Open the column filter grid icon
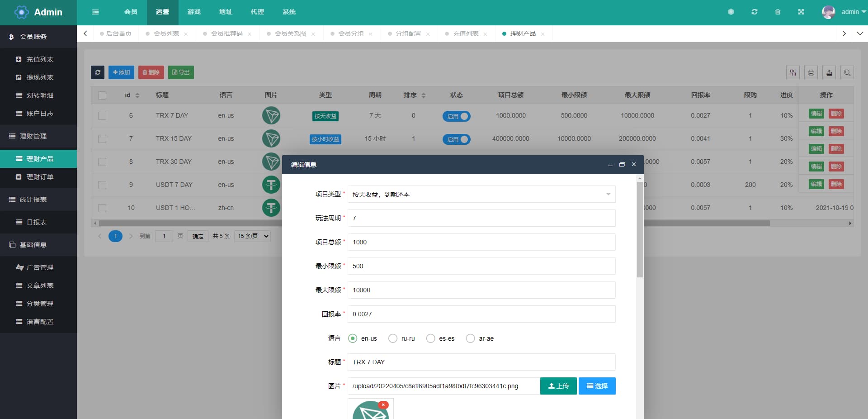This screenshot has height=419, width=868. (793, 72)
